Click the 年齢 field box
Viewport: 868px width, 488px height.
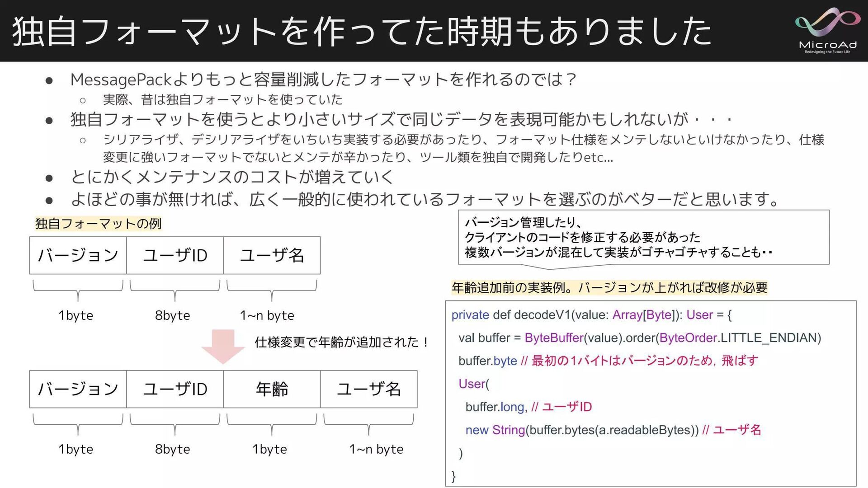272,389
